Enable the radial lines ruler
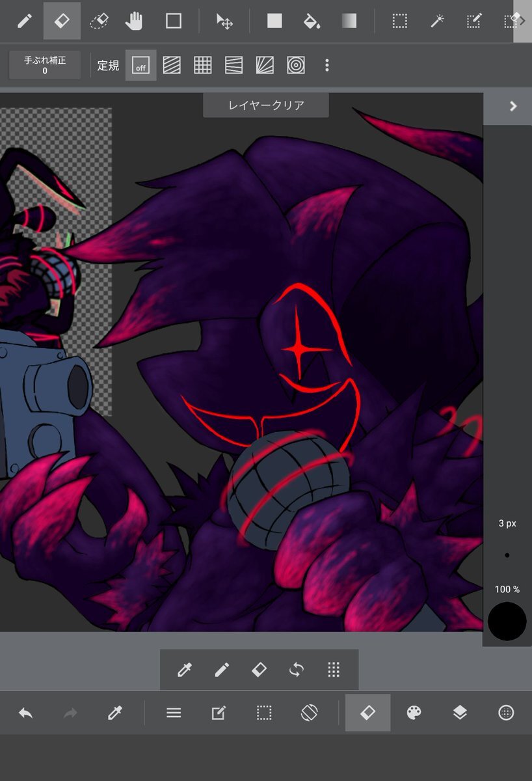The width and height of the screenshot is (532, 781). pos(265,65)
